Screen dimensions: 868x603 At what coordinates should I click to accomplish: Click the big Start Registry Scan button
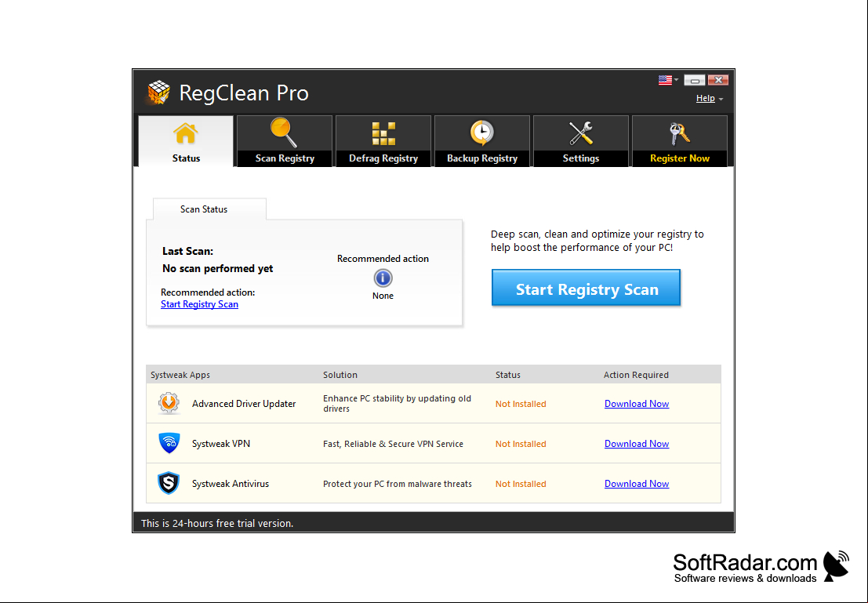coord(587,288)
